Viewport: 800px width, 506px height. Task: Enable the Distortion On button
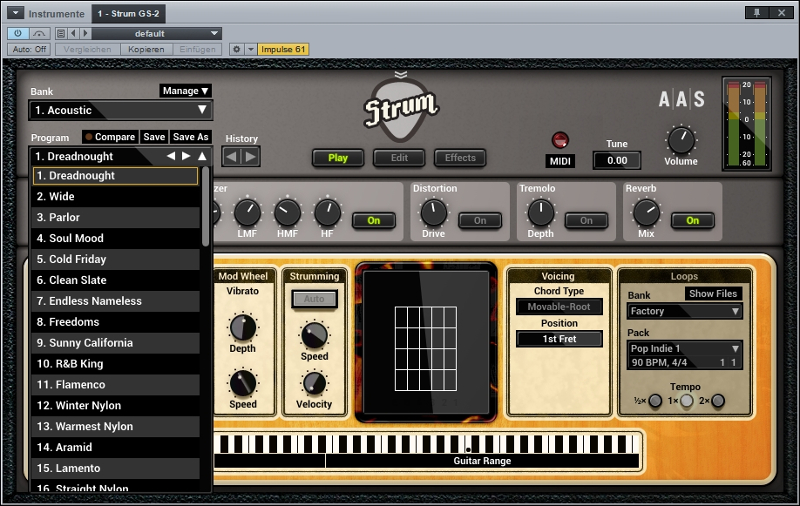click(x=480, y=220)
